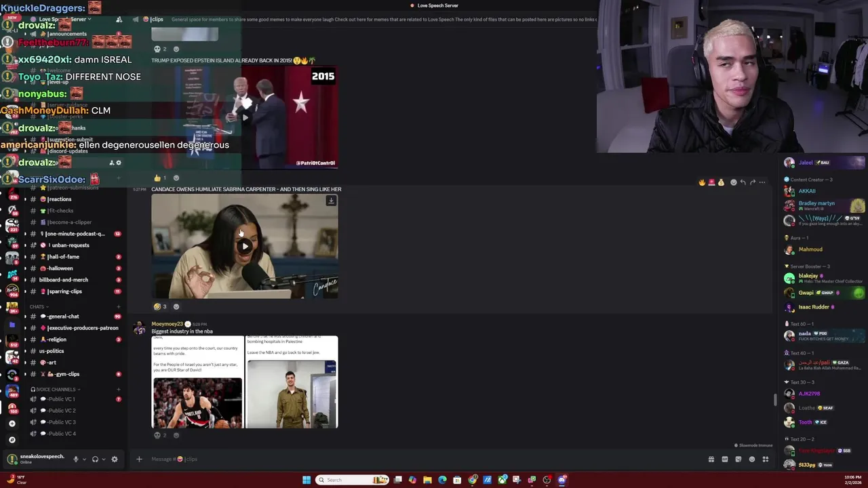Open User Settings gear icon
The image size is (868, 488).
click(114, 459)
